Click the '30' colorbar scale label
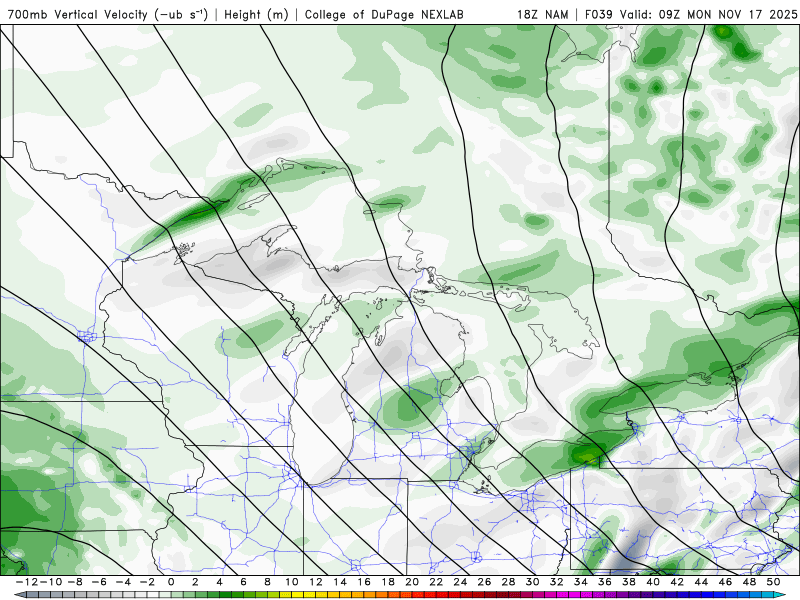The image size is (800, 600). [x=533, y=582]
